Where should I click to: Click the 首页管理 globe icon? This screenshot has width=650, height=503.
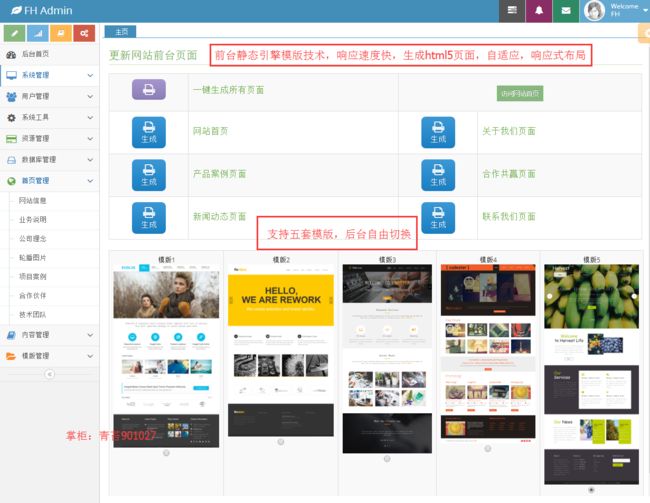pyautogui.click(x=12, y=181)
